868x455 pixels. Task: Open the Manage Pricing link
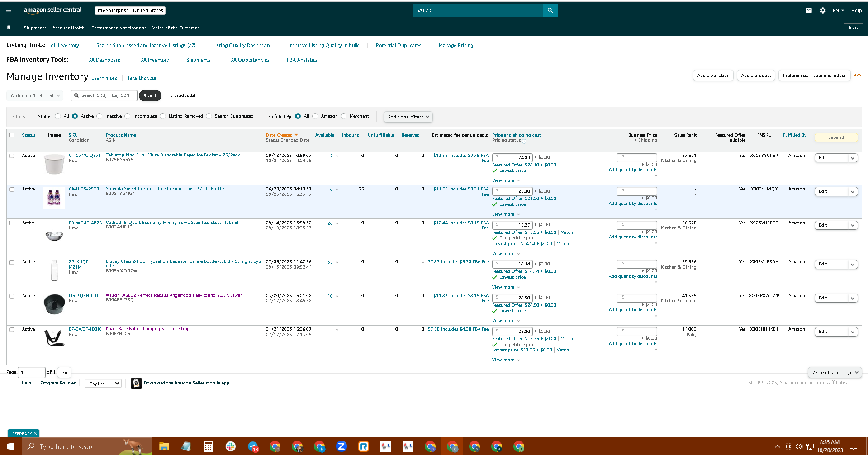456,45
